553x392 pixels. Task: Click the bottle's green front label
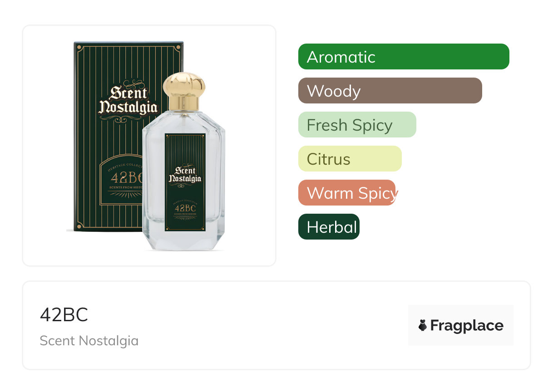coord(185,182)
